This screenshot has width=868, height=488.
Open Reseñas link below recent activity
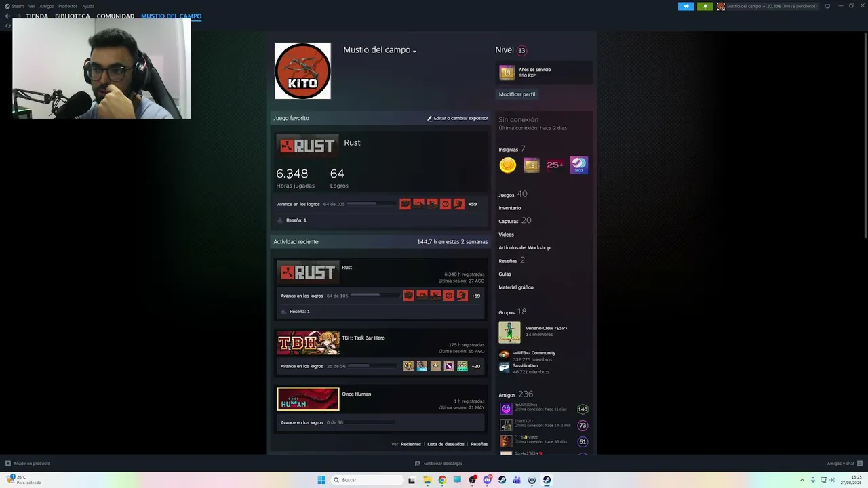pyautogui.click(x=479, y=444)
